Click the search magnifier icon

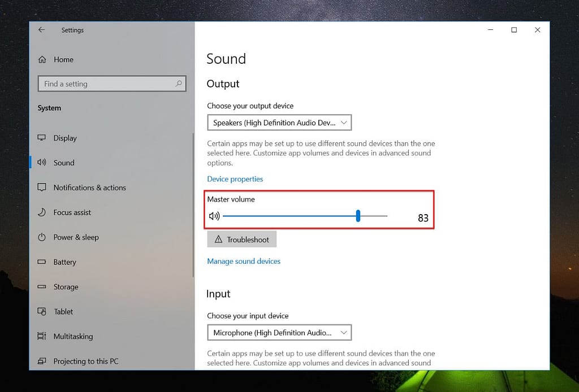pos(178,84)
